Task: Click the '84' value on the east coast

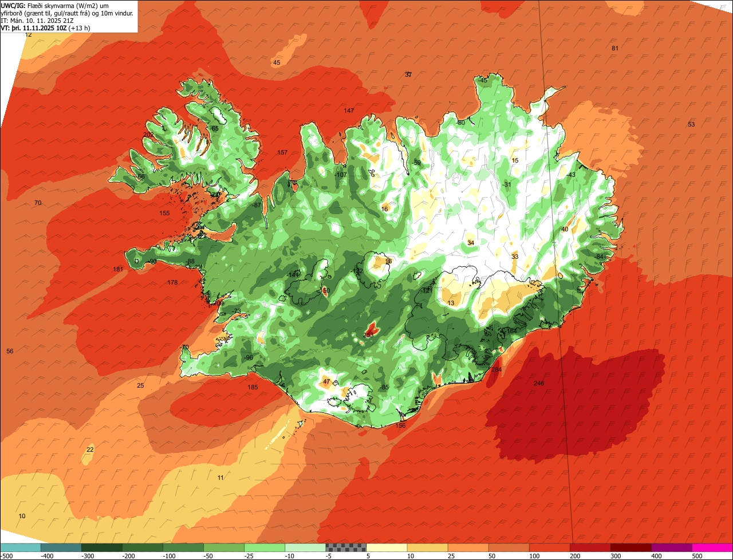Action: (x=600, y=257)
